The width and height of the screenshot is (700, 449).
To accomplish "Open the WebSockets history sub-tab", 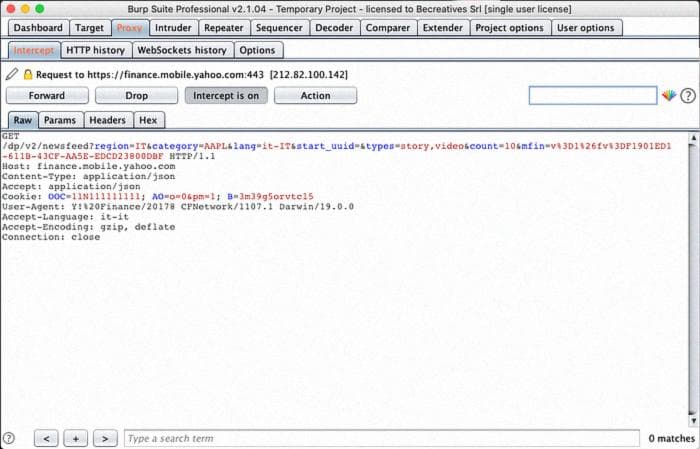I will click(182, 50).
